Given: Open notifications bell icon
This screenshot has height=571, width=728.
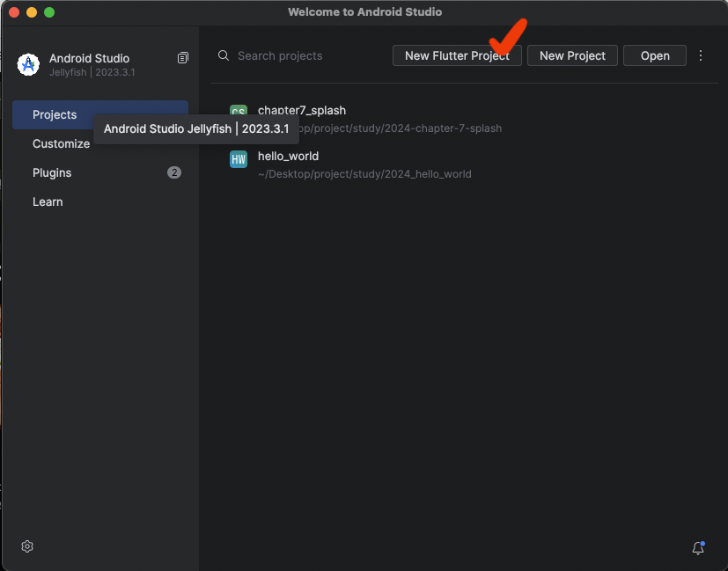Looking at the screenshot, I should [x=698, y=548].
